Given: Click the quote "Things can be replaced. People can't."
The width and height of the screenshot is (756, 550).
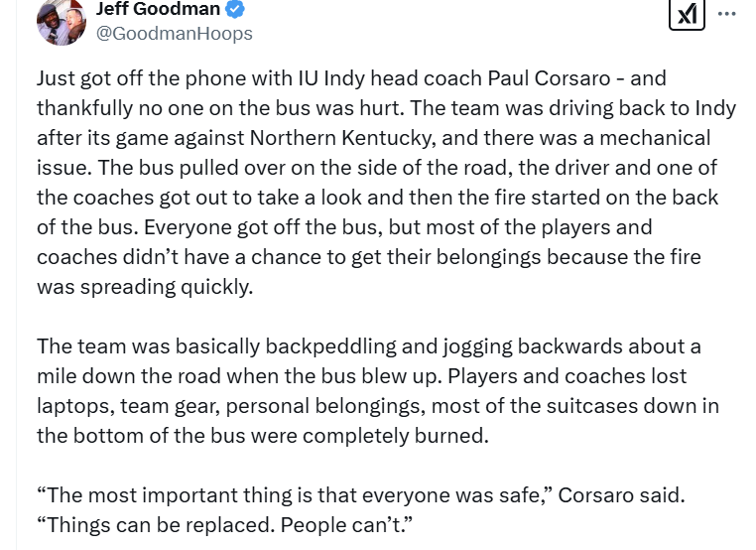Looking at the screenshot, I should [x=224, y=524].
